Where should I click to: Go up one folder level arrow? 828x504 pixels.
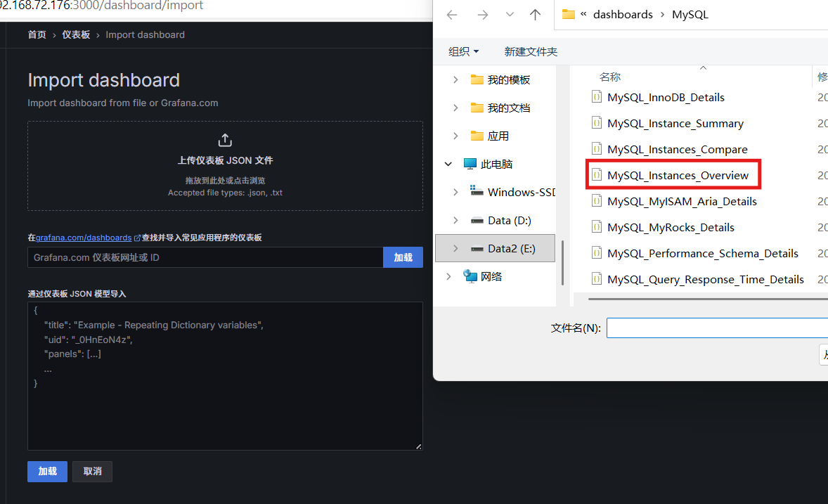tap(536, 15)
